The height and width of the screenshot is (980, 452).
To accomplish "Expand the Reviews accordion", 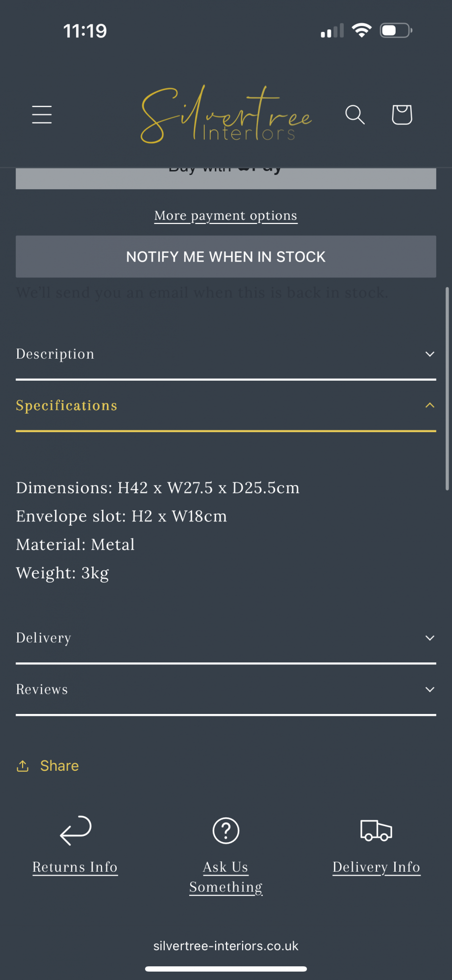I will [x=226, y=689].
